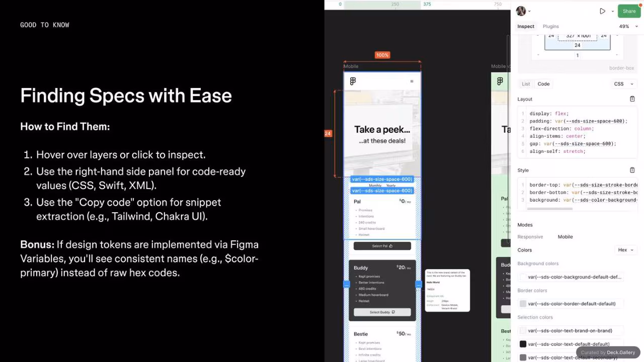The height and width of the screenshot is (362, 644).
Task: Click the Bestie plan title
Action: point(361,334)
